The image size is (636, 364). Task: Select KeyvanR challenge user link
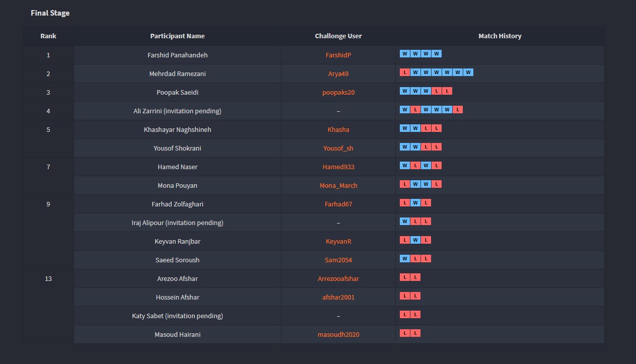tap(338, 241)
